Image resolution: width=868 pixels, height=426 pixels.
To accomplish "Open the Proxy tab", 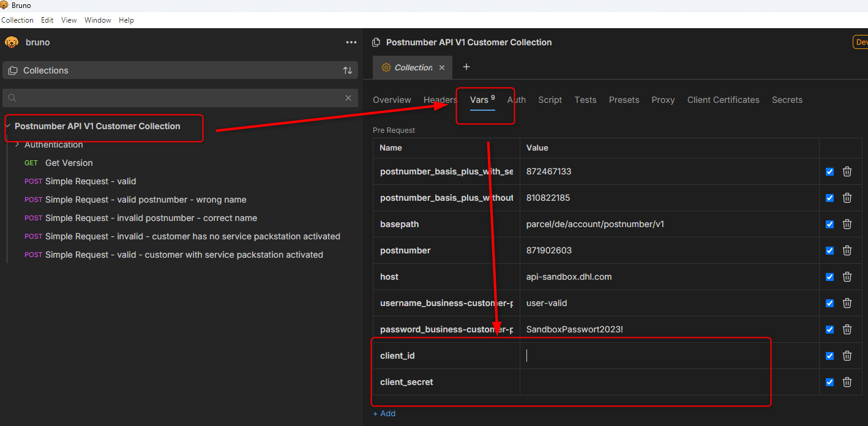I will click(663, 100).
